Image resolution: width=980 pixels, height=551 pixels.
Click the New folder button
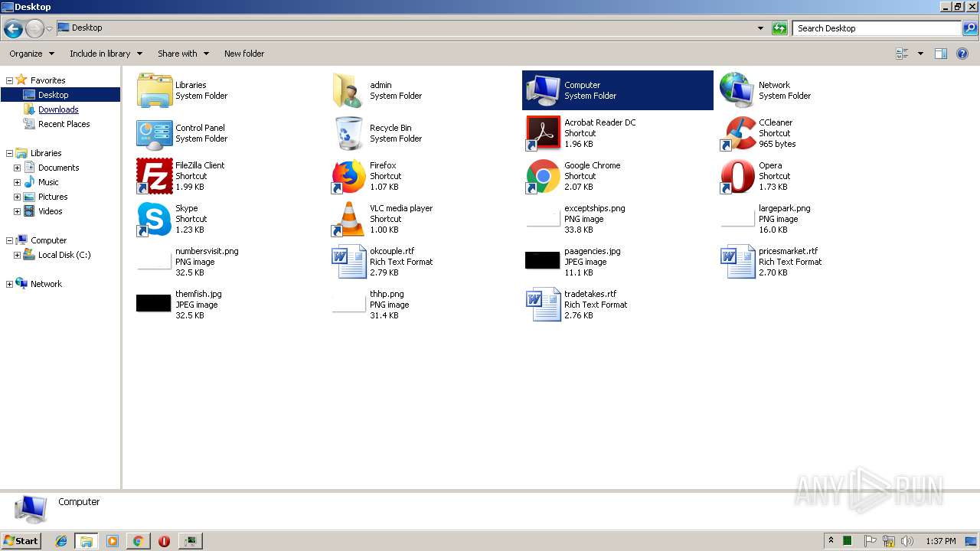244,54
